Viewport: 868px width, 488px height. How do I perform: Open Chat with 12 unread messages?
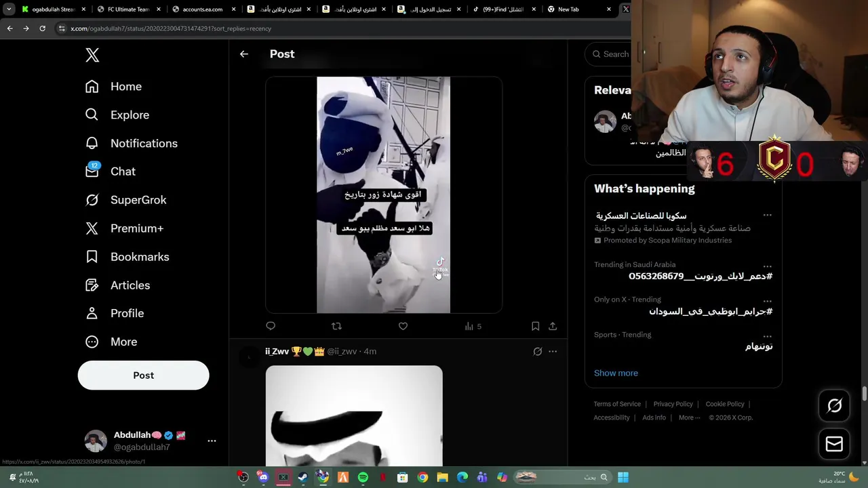[110, 171]
